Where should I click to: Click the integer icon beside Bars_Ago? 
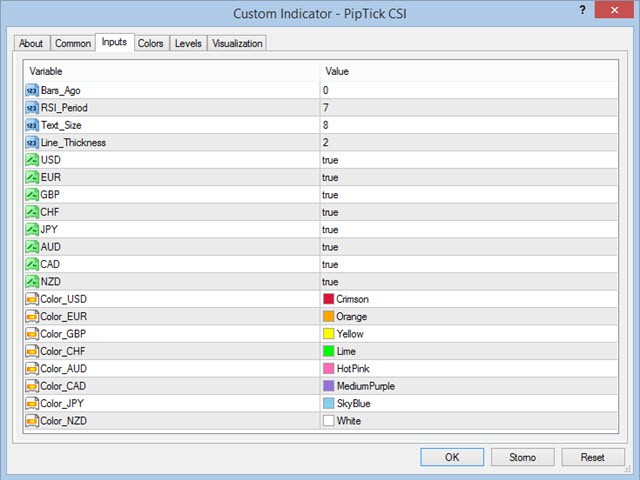click(x=32, y=90)
